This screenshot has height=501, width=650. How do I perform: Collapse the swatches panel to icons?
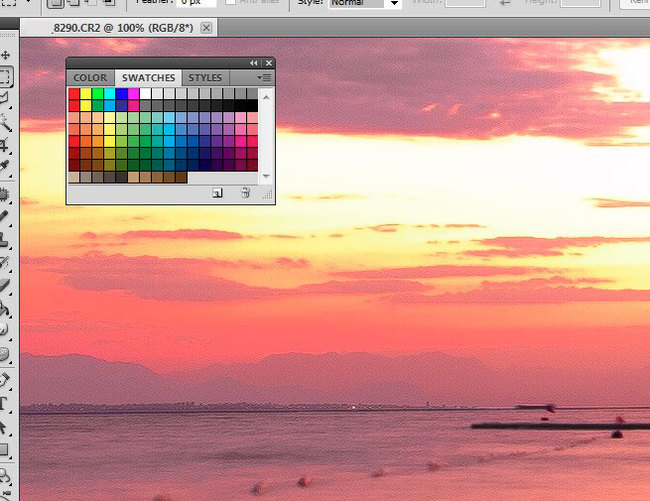point(254,63)
